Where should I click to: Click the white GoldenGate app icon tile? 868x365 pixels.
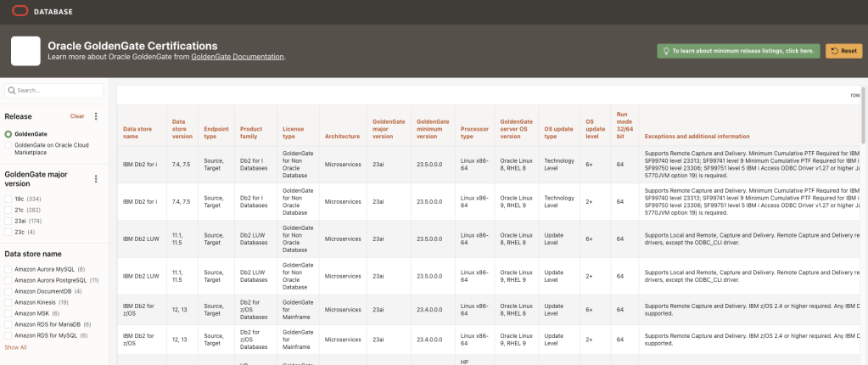click(25, 51)
